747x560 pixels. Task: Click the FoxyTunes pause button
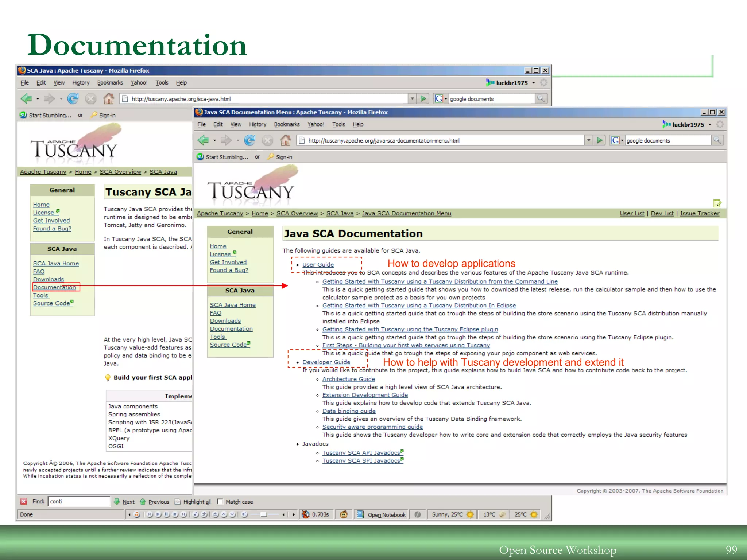[167, 514]
